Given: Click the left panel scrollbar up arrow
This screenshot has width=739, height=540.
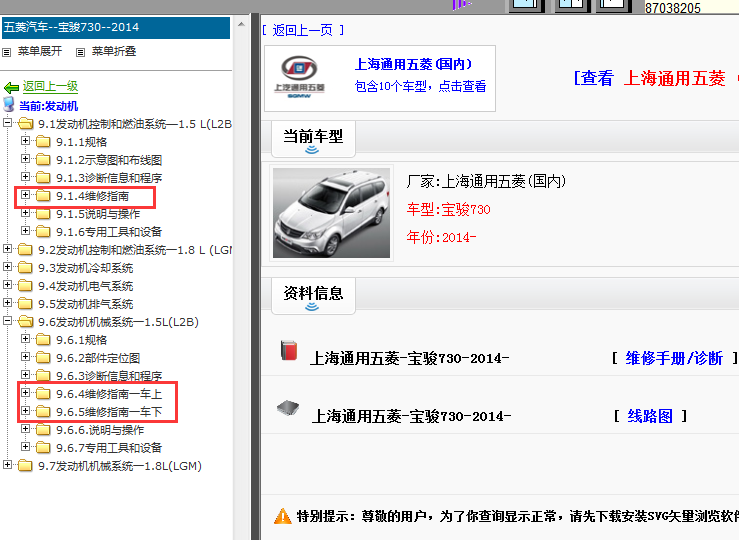Looking at the screenshot, I should click(x=241, y=24).
